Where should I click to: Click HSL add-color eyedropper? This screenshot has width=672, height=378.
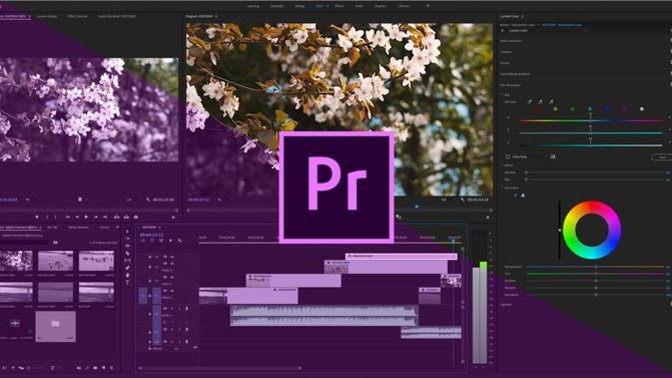click(x=540, y=102)
